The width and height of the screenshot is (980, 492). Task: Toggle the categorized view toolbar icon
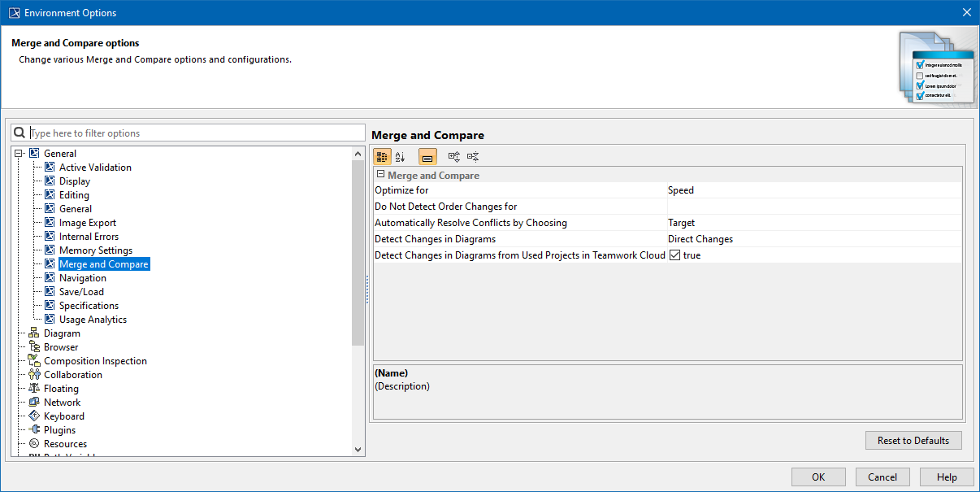(382, 157)
